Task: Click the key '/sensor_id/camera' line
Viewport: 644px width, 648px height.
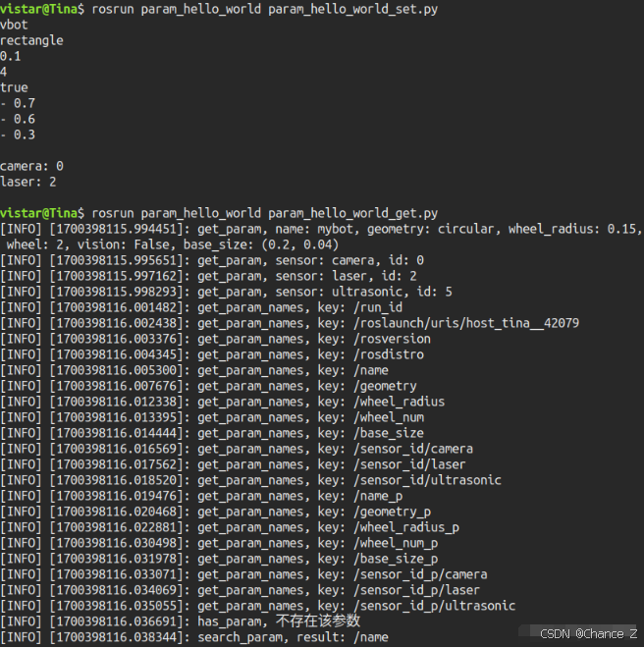Action: [x=237, y=449]
